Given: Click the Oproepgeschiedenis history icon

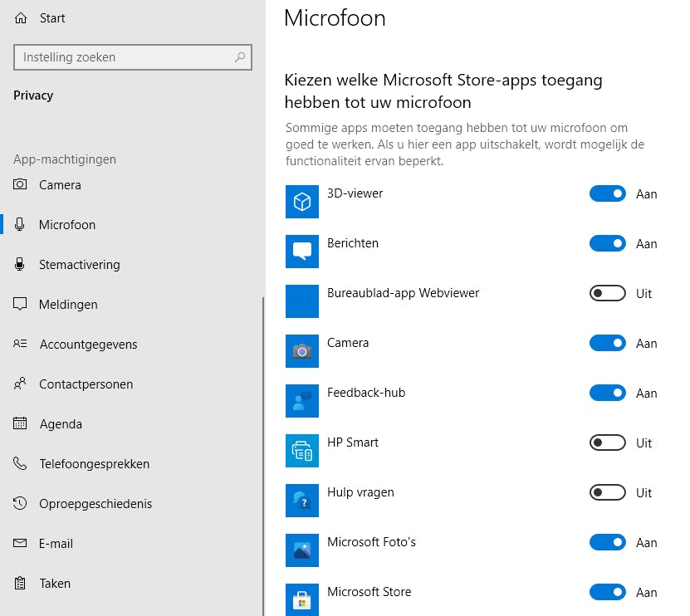Looking at the screenshot, I should coord(20,503).
